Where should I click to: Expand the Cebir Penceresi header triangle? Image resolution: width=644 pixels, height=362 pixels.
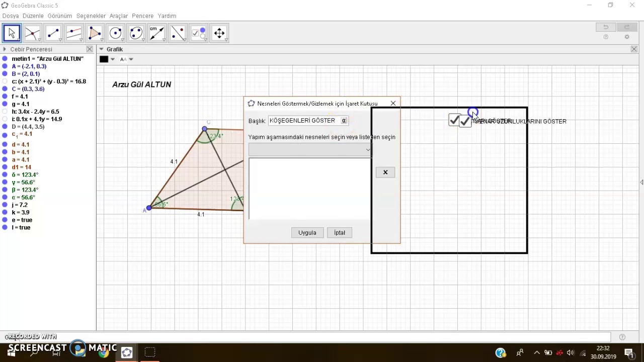[x=5, y=49]
